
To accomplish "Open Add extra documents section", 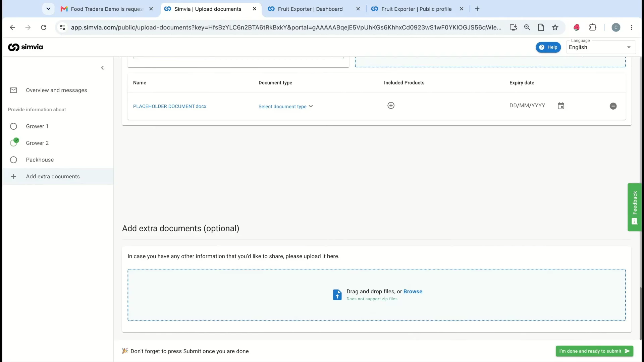I will (58, 176).
